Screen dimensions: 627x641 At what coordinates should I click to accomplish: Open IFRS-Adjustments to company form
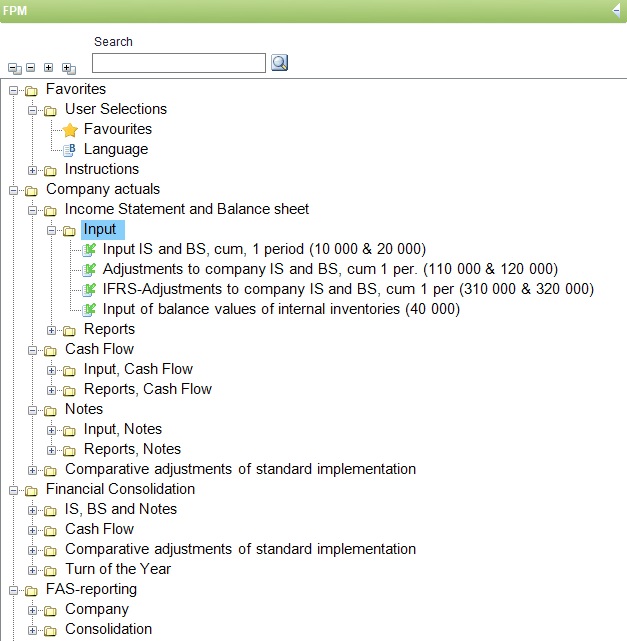(348, 289)
